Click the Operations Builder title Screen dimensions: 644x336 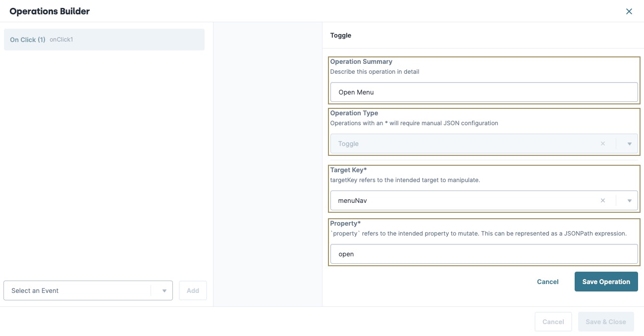tap(50, 11)
